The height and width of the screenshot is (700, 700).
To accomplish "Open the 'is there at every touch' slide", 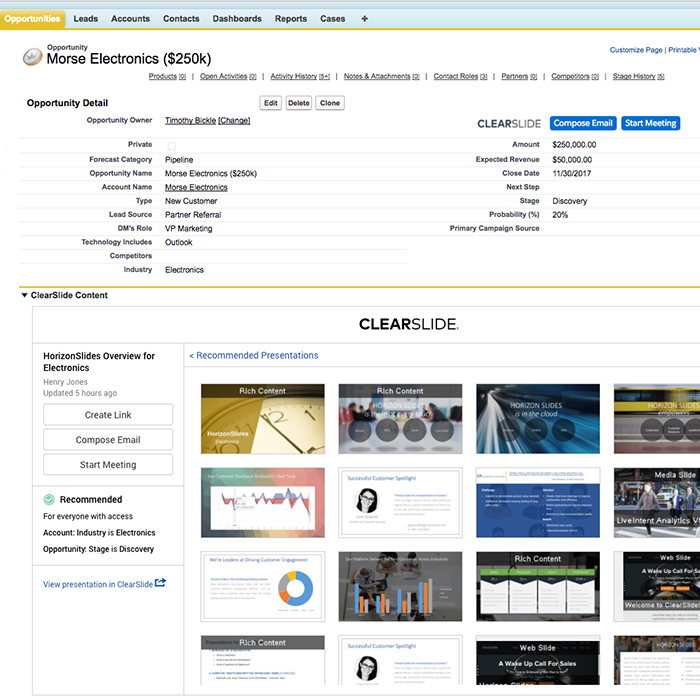I will tap(400, 419).
